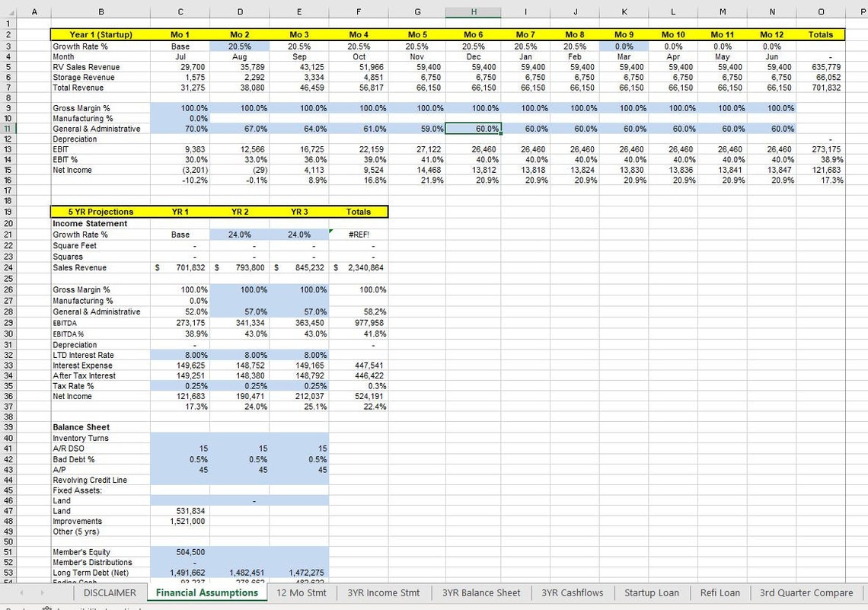Open the 12 Mo Stmt sheet
868x610 pixels.
(x=302, y=592)
